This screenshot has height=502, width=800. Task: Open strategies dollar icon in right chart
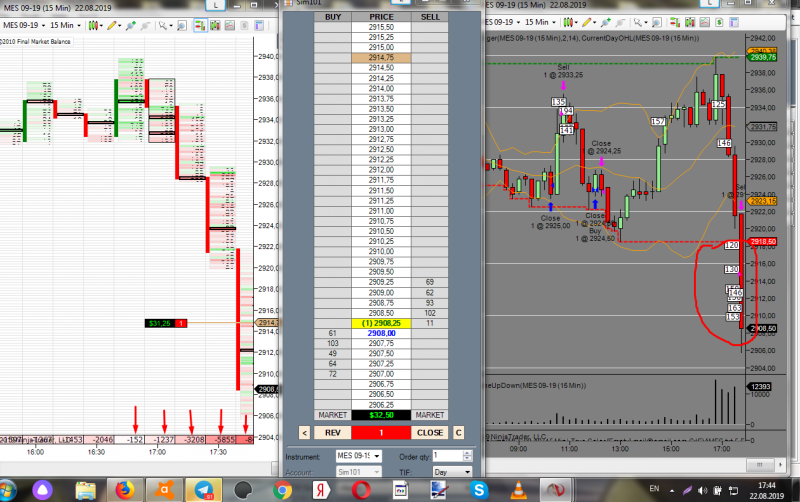pyautogui.click(x=719, y=22)
